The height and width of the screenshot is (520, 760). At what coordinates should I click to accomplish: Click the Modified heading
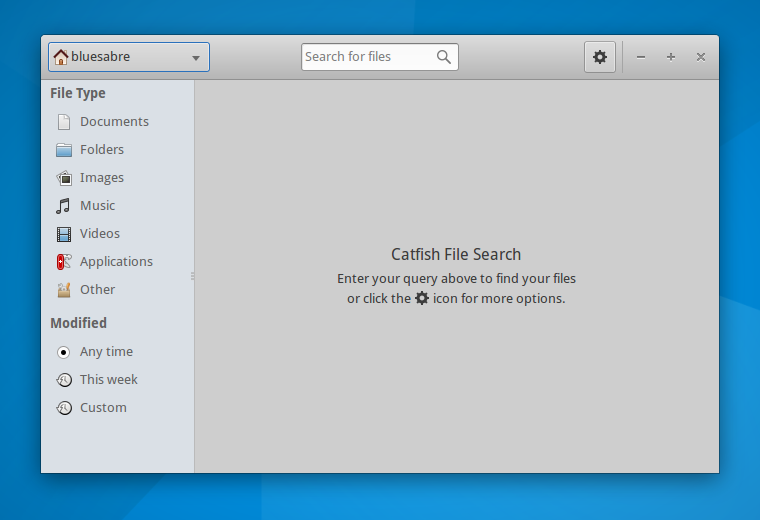pos(79,323)
